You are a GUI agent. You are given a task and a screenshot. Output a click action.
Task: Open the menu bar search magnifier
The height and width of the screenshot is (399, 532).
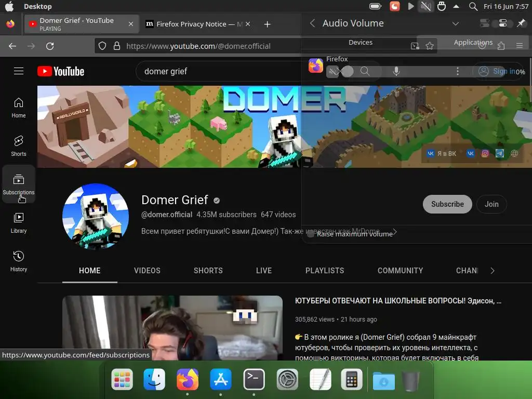pos(473,6)
